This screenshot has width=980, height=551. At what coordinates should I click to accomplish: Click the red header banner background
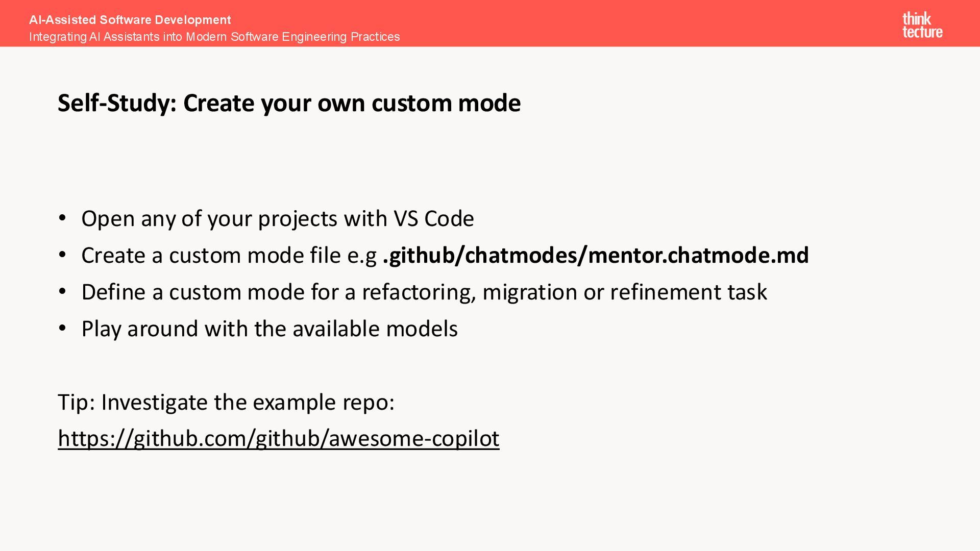click(612, 23)
